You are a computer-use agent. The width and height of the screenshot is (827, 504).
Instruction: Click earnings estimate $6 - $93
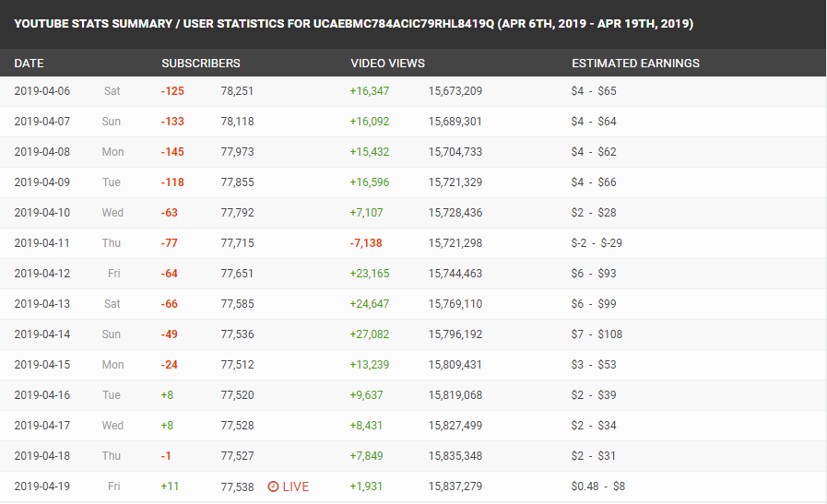coord(594,274)
